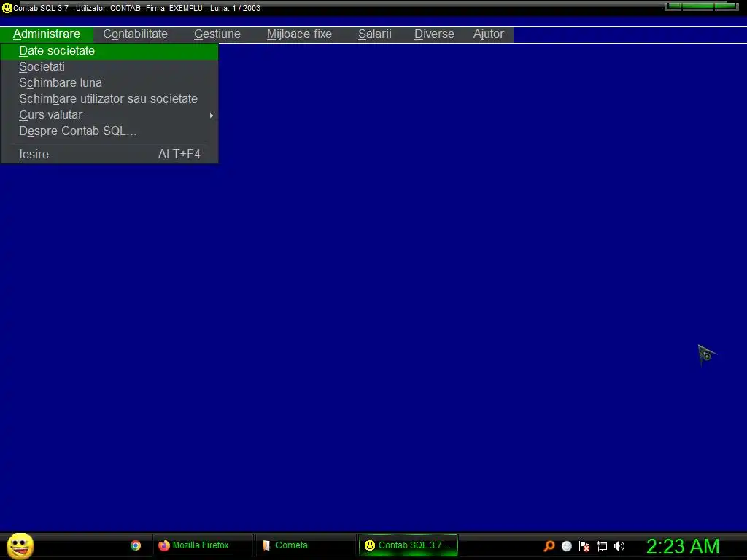The image size is (747, 560).
Task: Click the green maximize button in title bar
Action: (x=698, y=6)
